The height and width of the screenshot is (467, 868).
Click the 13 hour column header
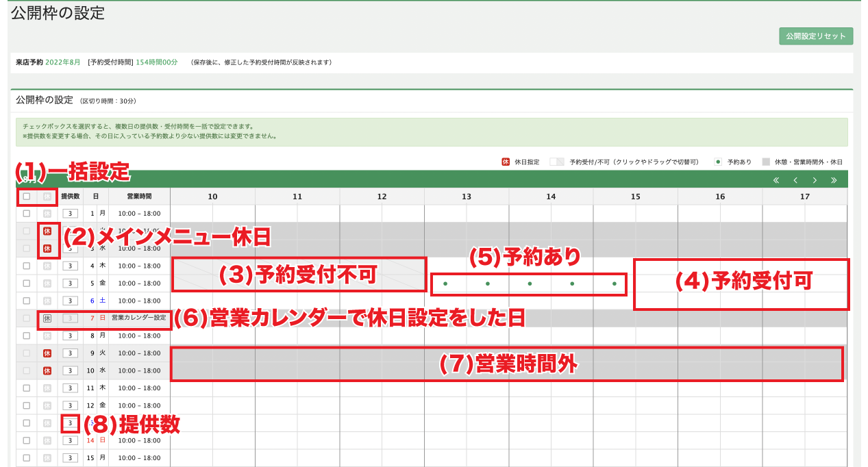tap(467, 197)
